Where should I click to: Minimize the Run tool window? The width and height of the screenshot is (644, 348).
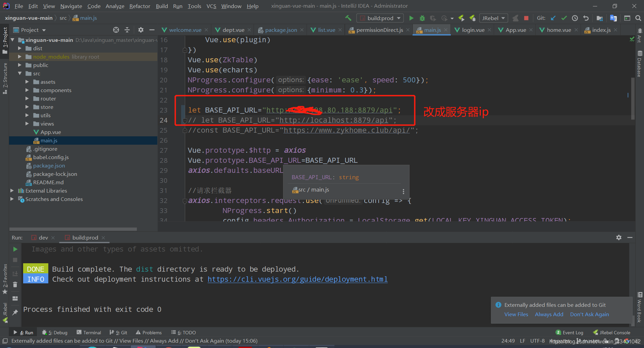point(630,237)
